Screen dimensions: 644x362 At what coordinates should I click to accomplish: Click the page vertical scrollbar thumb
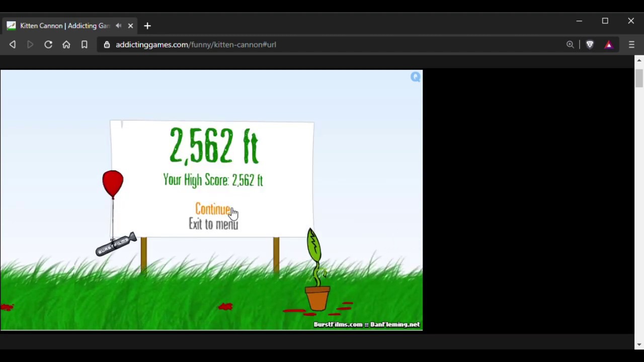[x=639, y=79]
